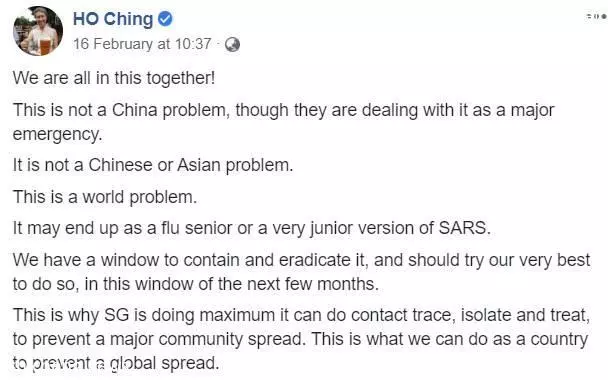Image resolution: width=608 pixels, height=380 pixels.
Task: Click the 'This is not a China problem' sentence
Action: tap(283, 110)
